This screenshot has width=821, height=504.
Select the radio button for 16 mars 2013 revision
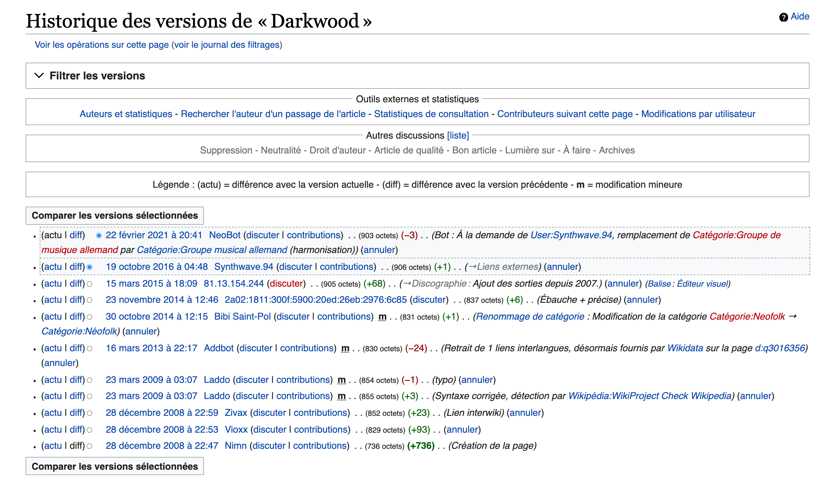click(90, 349)
